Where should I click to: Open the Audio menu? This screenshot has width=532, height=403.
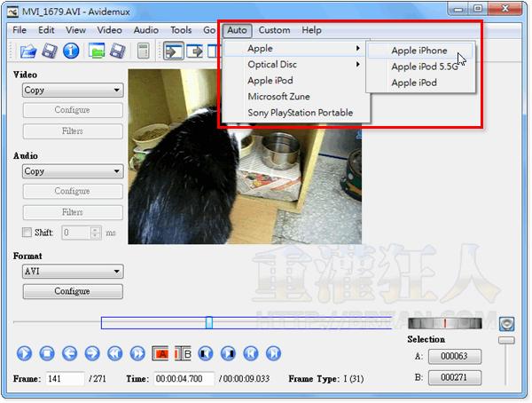click(146, 30)
